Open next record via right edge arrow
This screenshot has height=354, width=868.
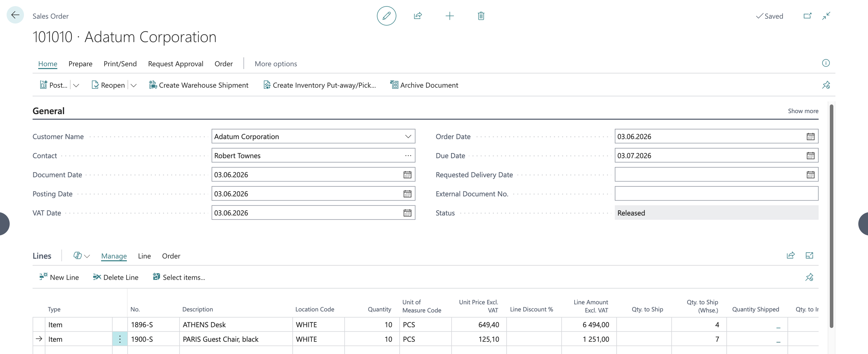863,224
